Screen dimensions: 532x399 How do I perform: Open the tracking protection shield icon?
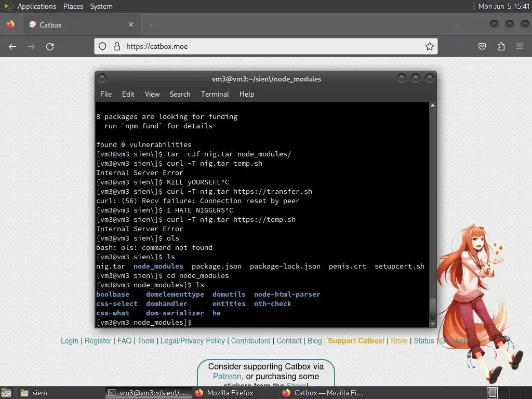102,46
